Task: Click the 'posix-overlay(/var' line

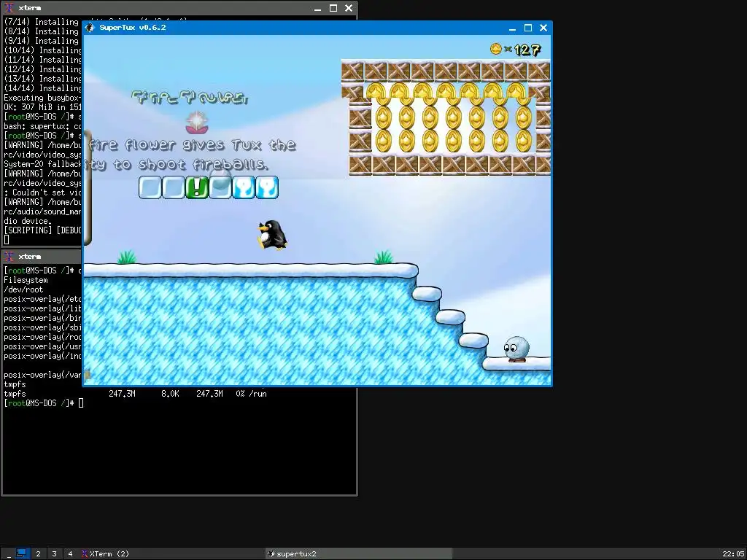Action: pyautogui.click(x=43, y=375)
